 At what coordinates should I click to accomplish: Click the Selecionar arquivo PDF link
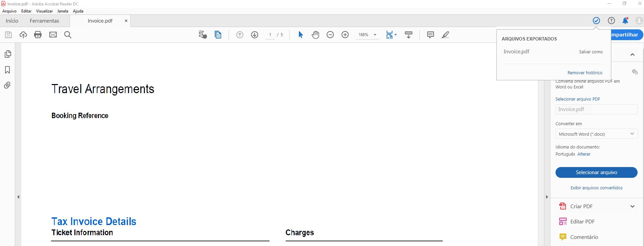[x=578, y=99]
